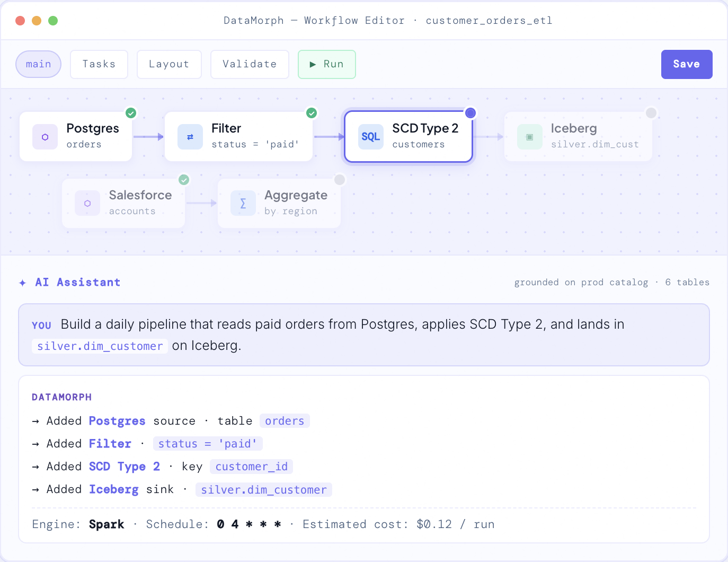Click the AI Assistant sparkle icon
The width and height of the screenshot is (728, 562).
(x=23, y=283)
